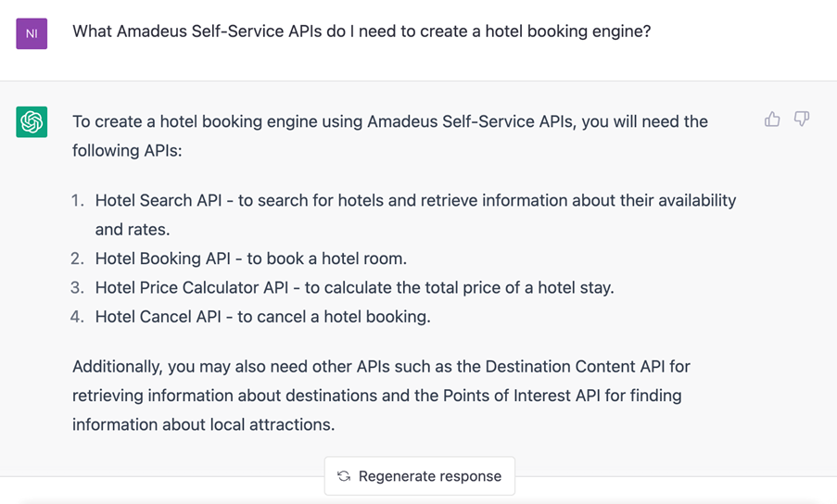Click the intro sentence 'To create a hotel booking engine'

click(390, 136)
